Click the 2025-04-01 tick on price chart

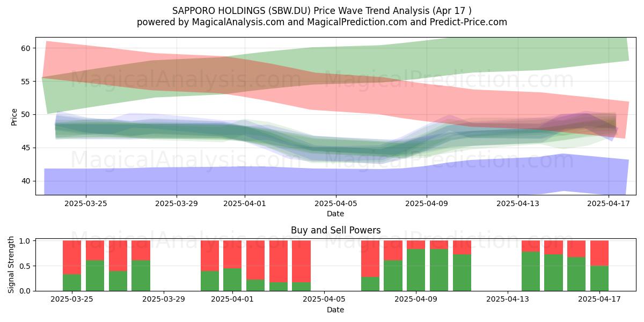245,203
